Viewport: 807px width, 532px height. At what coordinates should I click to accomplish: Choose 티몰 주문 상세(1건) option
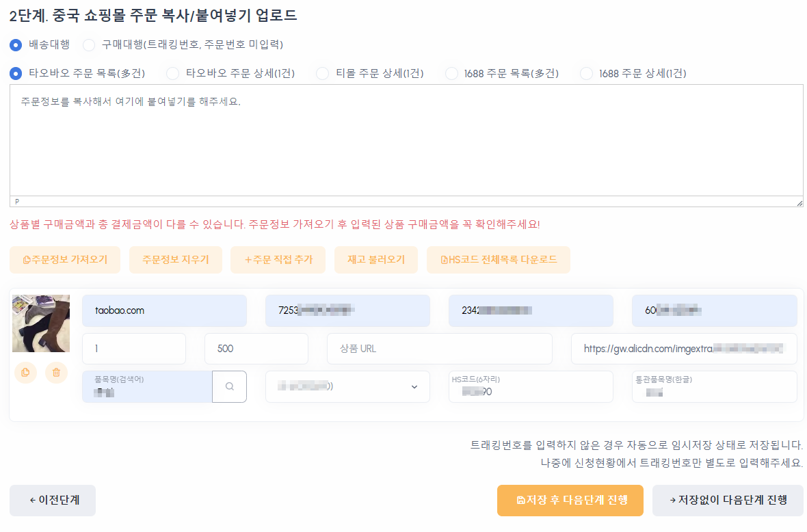tap(321, 73)
